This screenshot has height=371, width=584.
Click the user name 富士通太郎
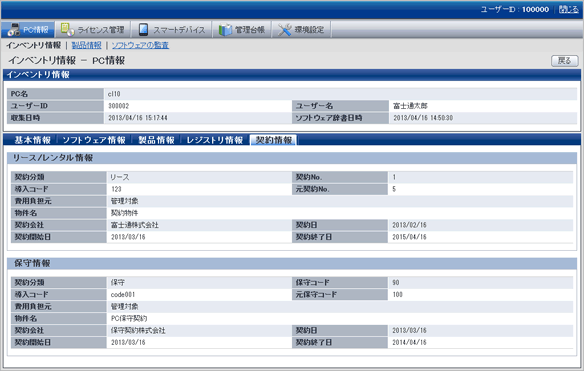tap(410, 106)
